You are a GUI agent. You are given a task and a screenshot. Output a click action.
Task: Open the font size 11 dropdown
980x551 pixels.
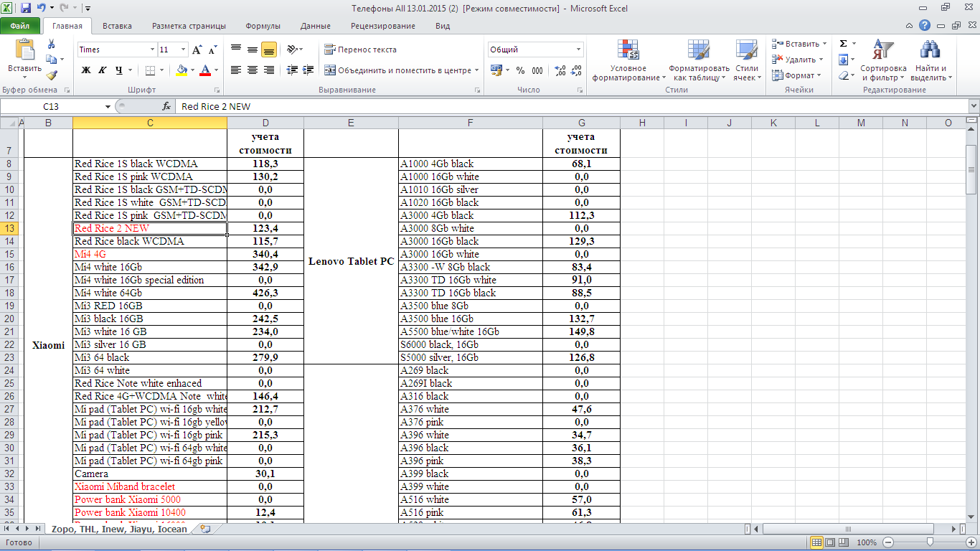[x=184, y=50]
